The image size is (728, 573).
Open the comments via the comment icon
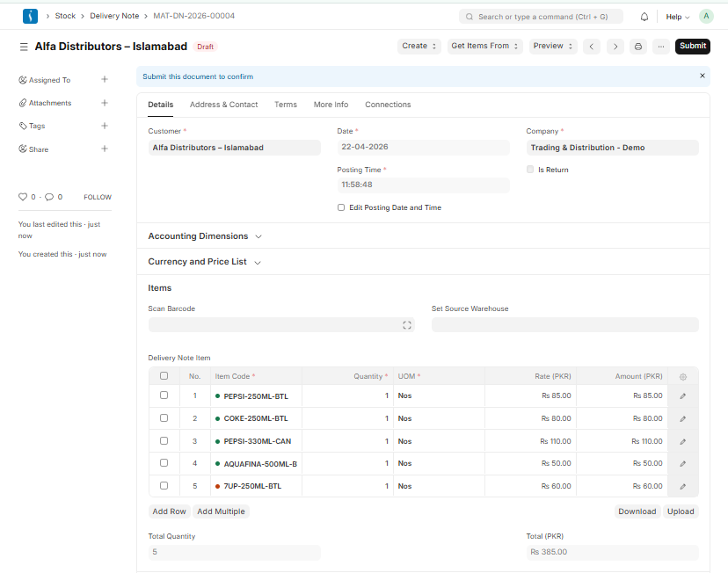pos(51,196)
